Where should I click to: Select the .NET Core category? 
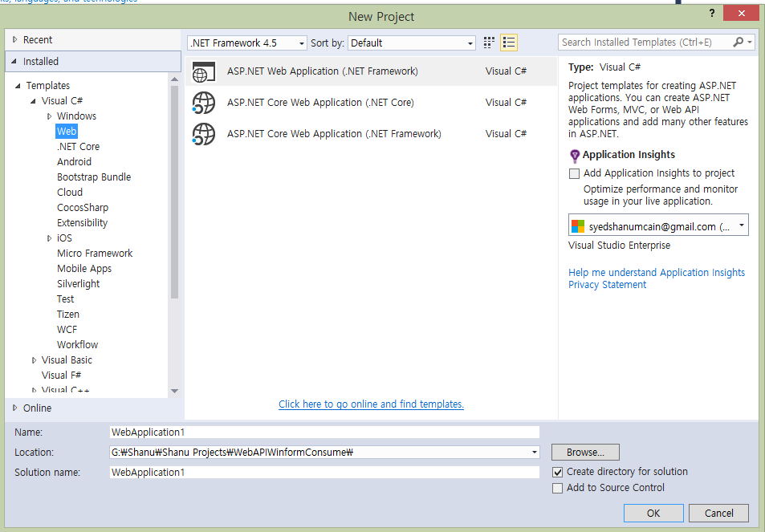[x=78, y=146]
